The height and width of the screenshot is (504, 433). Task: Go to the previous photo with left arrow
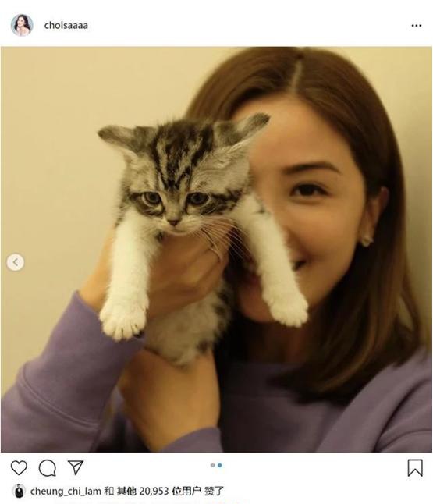[16, 262]
